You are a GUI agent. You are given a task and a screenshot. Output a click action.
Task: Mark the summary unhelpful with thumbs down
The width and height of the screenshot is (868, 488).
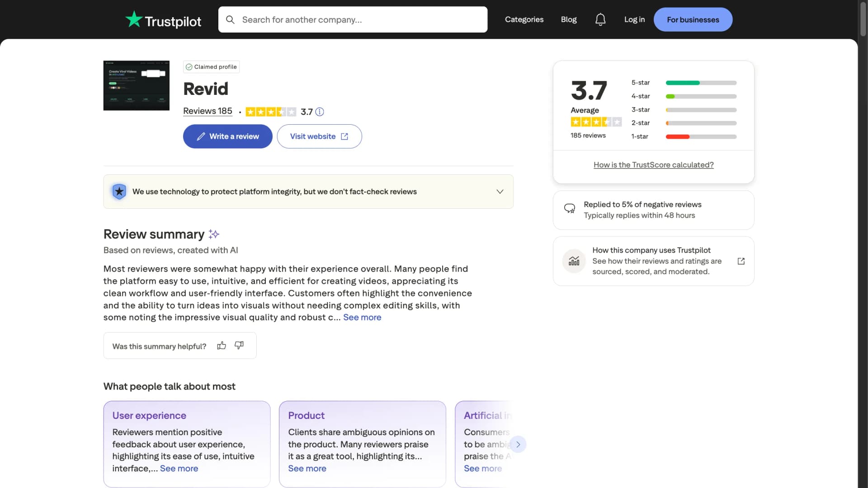(x=239, y=345)
